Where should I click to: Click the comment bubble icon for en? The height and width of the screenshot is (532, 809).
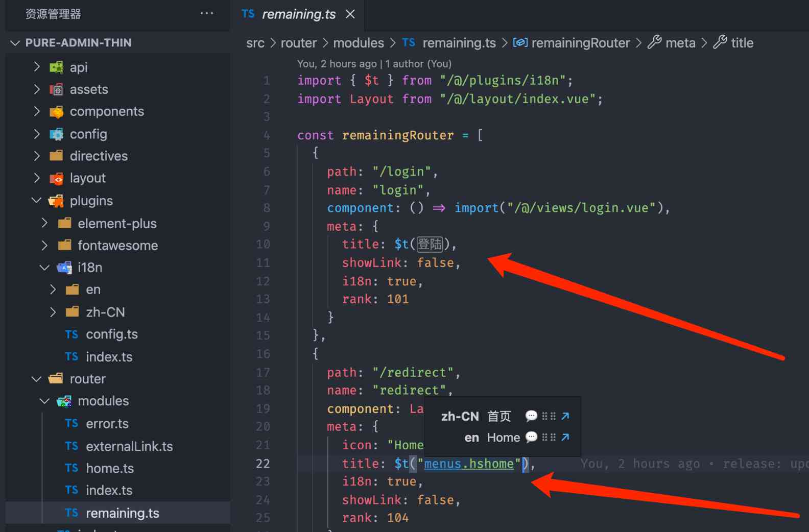pyautogui.click(x=531, y=438)
